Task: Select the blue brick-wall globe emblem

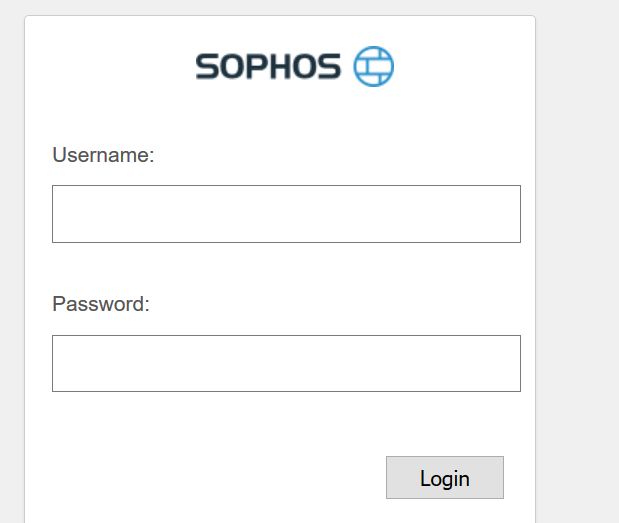Action: click(x=373, y=66)
